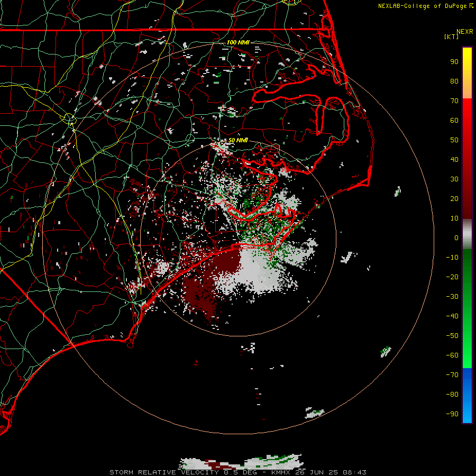Click the 70 value on velocity scale
The height and width of the screenshot is (476, 476).
tap(454, 101)
